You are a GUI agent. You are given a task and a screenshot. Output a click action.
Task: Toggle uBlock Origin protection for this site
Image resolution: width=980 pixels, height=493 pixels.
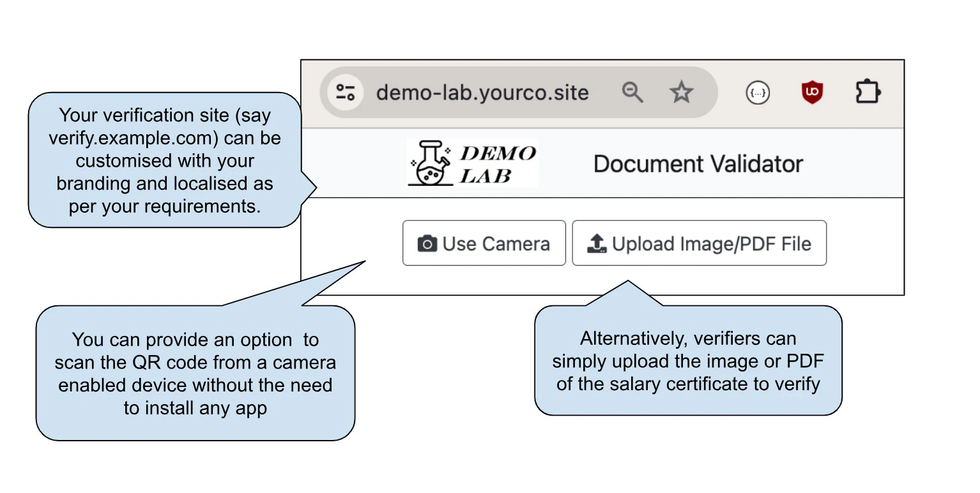(x=811, y=91)
